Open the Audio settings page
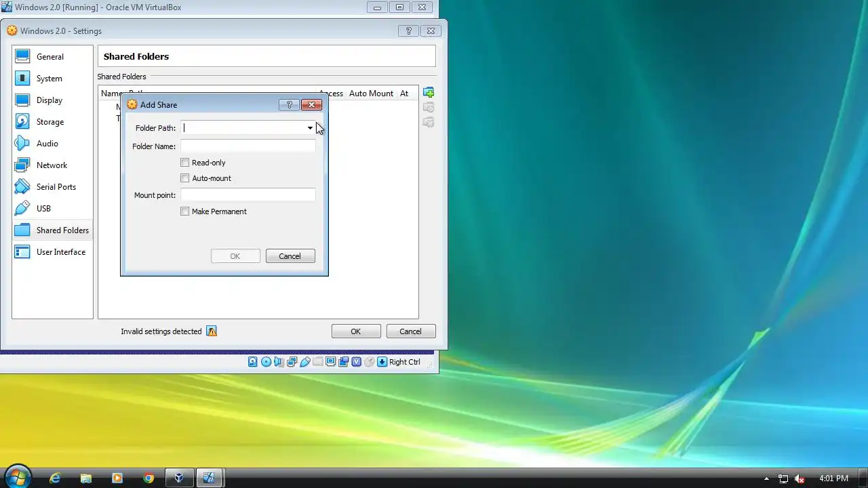 pyautogui.click(x=52, y=144)
